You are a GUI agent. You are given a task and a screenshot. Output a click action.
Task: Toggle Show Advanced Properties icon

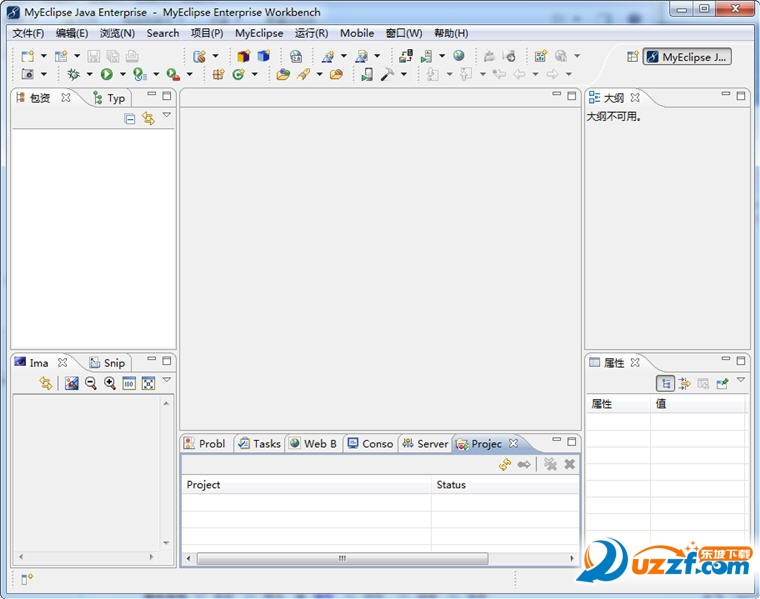[x=684, y=383]
